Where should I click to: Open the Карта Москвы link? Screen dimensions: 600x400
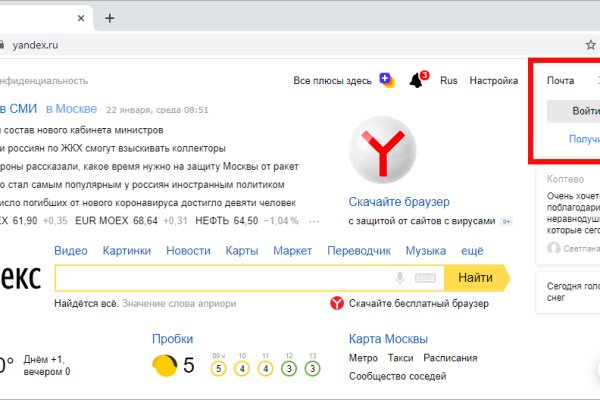pyautogui.click(x=388, y=339)
